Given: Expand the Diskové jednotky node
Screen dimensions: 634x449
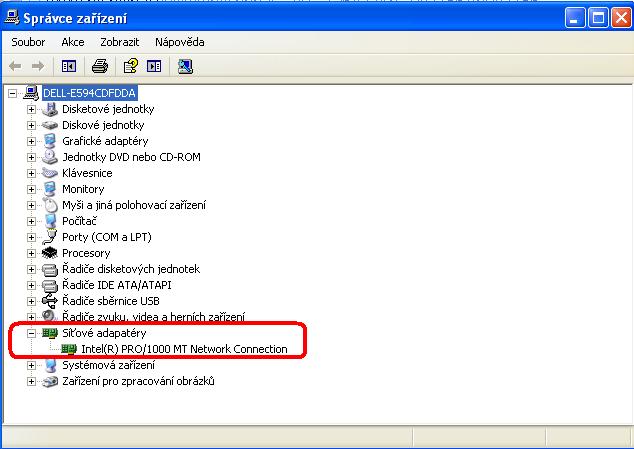Looking at the screenshot, I should pyautogui.click(x=31, y=125).
